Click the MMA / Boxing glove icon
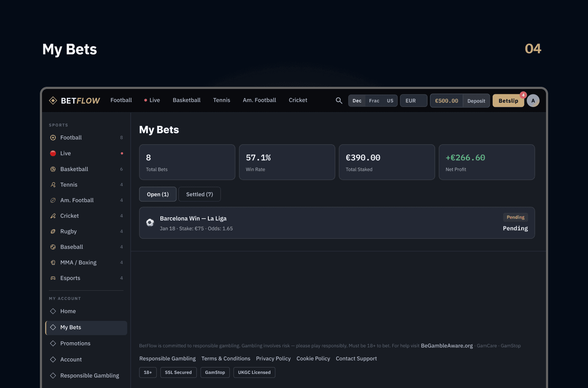Viewport: 588px width, 388px height. click(53, 263)
